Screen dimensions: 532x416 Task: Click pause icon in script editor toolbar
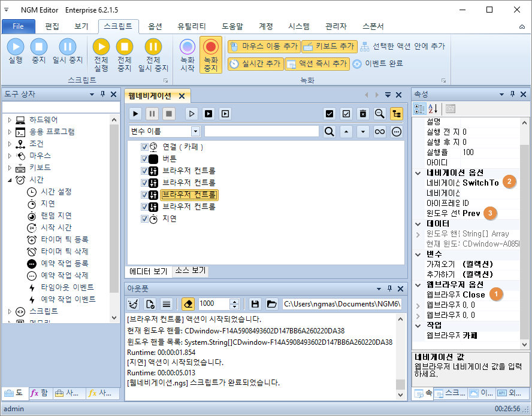point(152,114)
